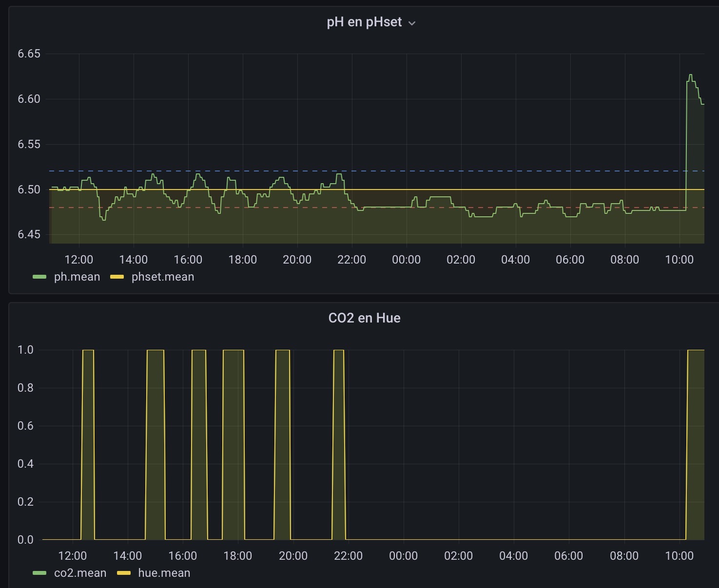Click green color swatch beside co2.mean
Screen dimensions: 719x588
39,573
